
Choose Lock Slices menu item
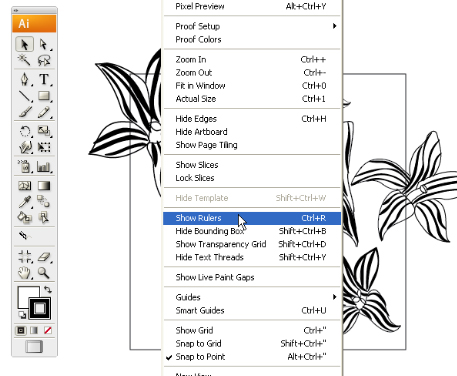tap(252, 178)
